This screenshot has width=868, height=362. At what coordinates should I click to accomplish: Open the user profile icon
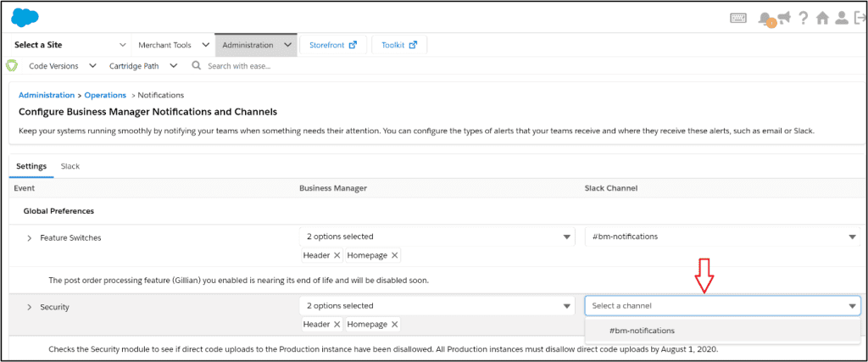[x=841, y=19]
